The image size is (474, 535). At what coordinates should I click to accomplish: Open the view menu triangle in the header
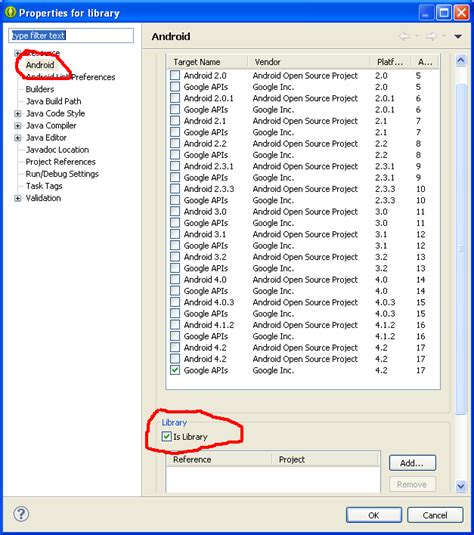(458, 37)
